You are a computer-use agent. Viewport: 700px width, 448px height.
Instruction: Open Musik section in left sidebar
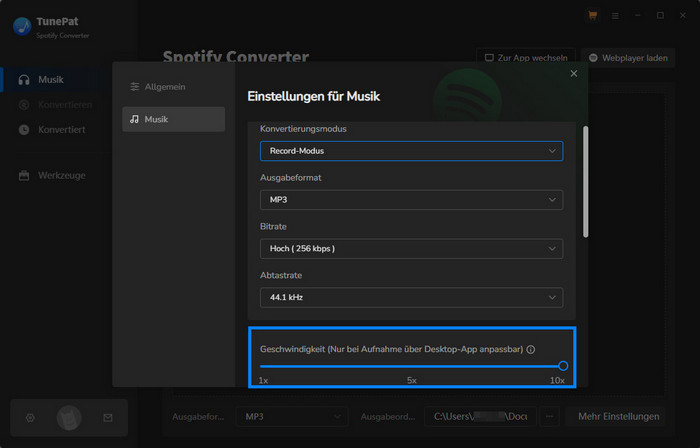56,80
